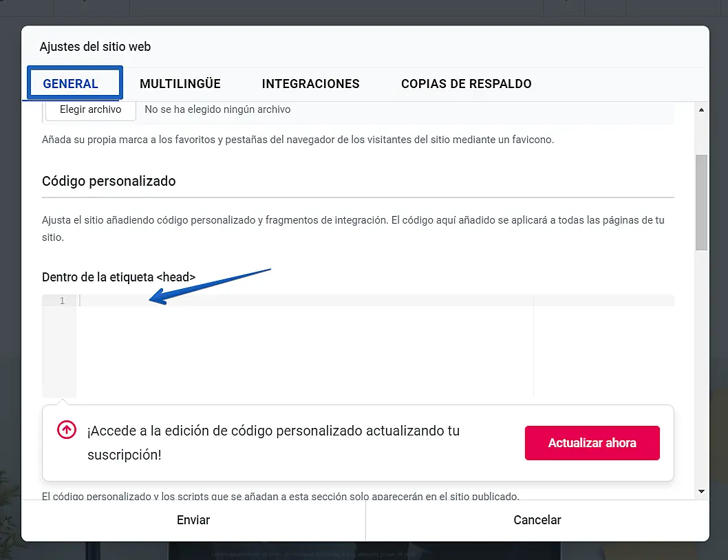Click line number 1 in the code gutter

click(x=62, y=301)
